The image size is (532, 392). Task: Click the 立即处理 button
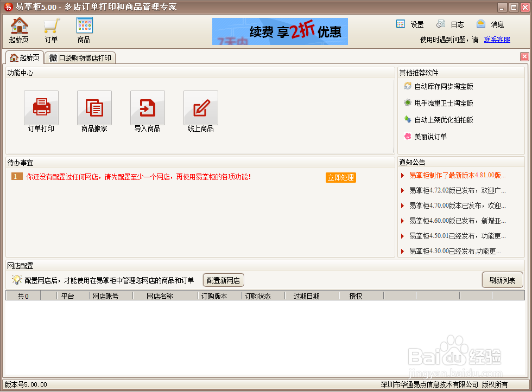coord(341,177)
